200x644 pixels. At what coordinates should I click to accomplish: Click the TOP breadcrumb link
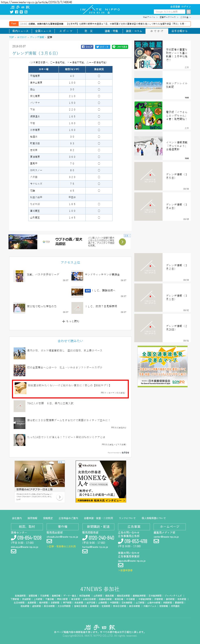click(x=11, y=37)
